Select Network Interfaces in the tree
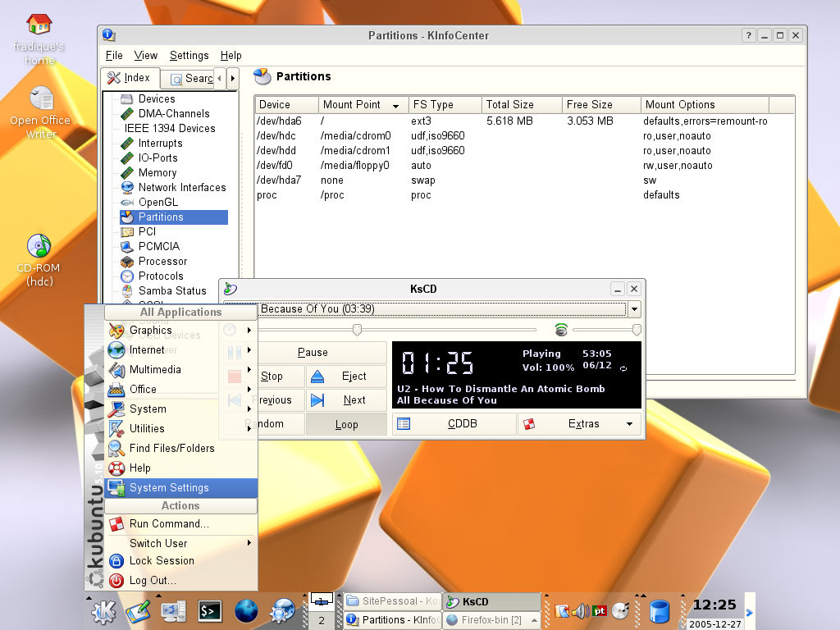This screenshot has height=630, width=840. [x=182, y=188]
